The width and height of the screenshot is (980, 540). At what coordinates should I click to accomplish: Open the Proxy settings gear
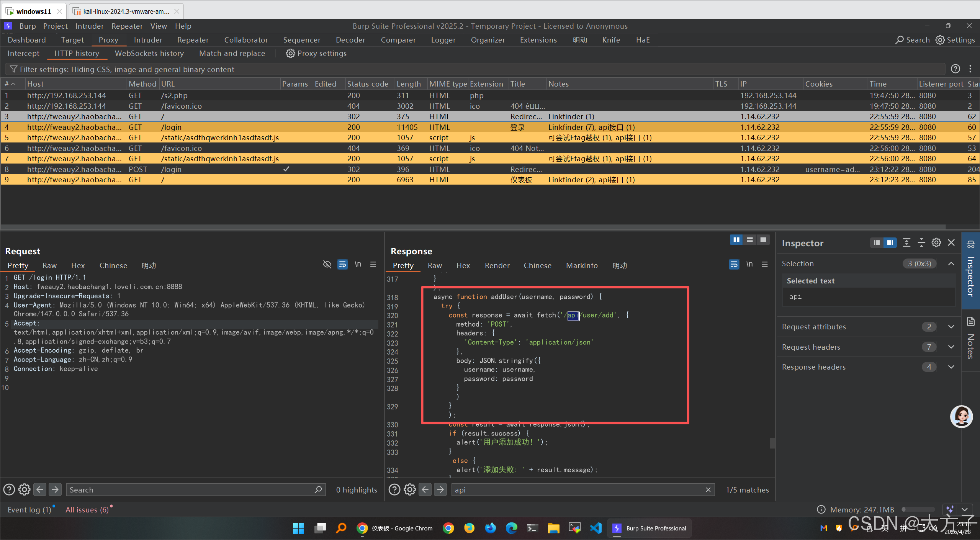point(290,53)
